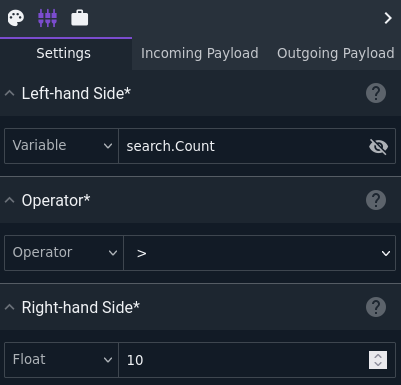Collapse the Right-hand Side section
Viewport: 401px width, 385px height.
click(x=10, y=307)
